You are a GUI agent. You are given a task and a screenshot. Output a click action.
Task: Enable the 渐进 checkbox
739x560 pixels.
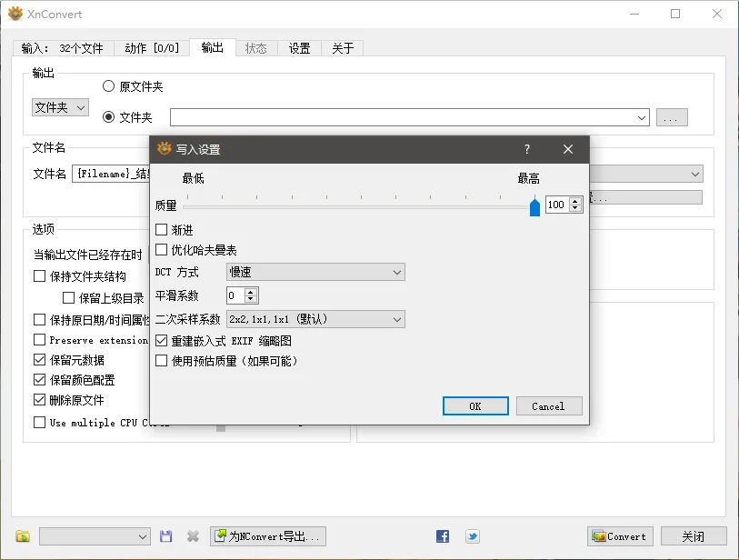(x=161, y=230)
